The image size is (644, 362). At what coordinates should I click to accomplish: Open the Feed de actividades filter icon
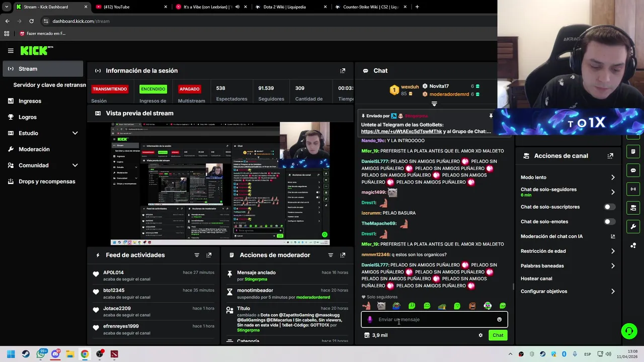[x=197, y=255]
